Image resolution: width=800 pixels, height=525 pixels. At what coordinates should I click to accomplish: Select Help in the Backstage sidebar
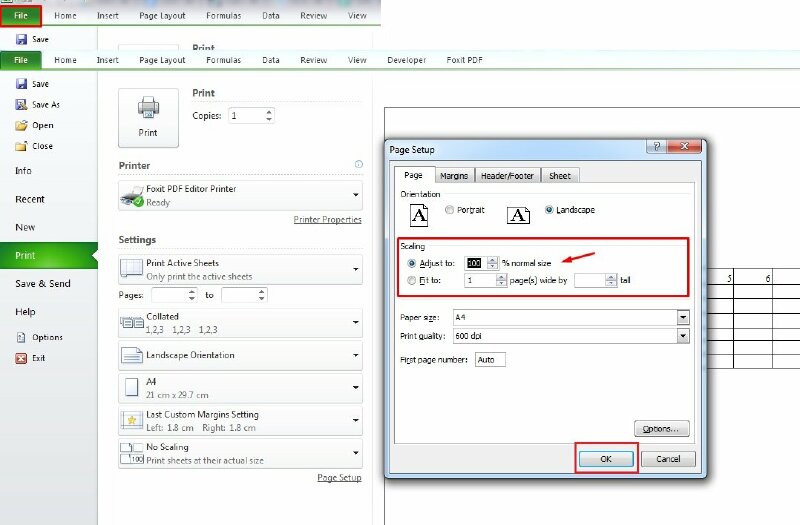click(x=25, y=312)
